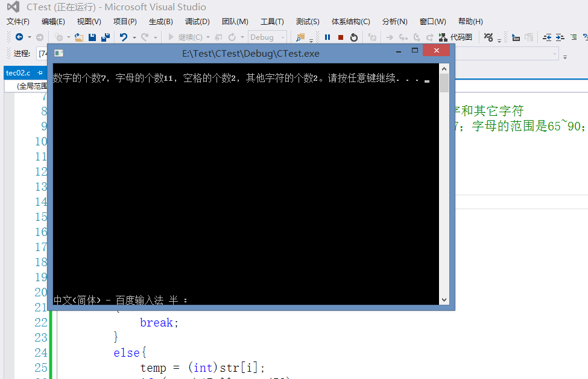The width and height of the screenshot is (588, 379).
Task: Click the console scrollbar up arrow
Action: coord(444,69)
